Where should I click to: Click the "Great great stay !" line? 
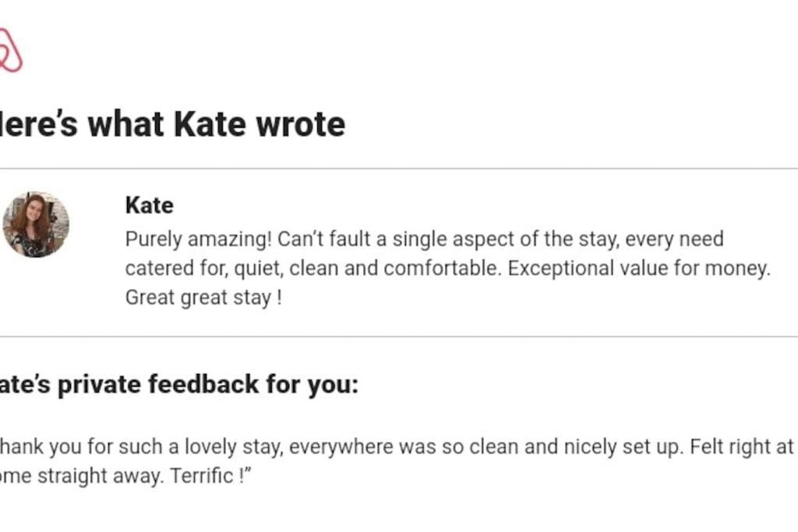coord(203,298)
